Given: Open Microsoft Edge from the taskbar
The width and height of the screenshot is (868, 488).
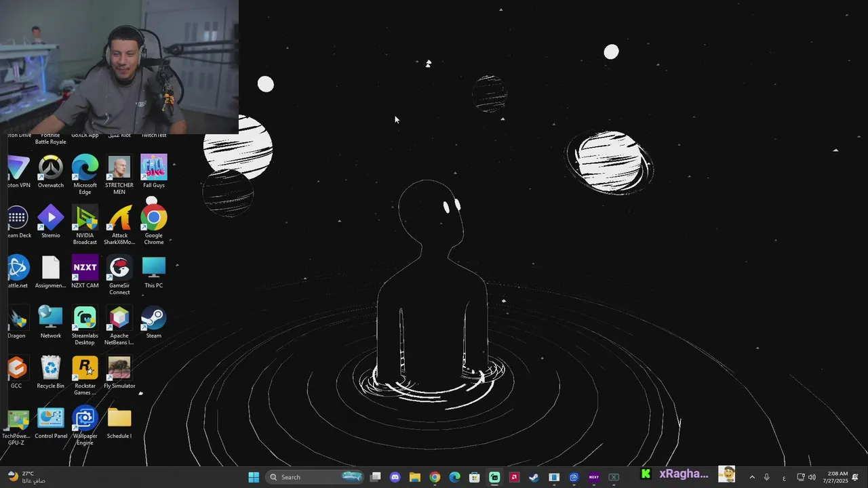Looking at the screenshot, I should point(455,477).
